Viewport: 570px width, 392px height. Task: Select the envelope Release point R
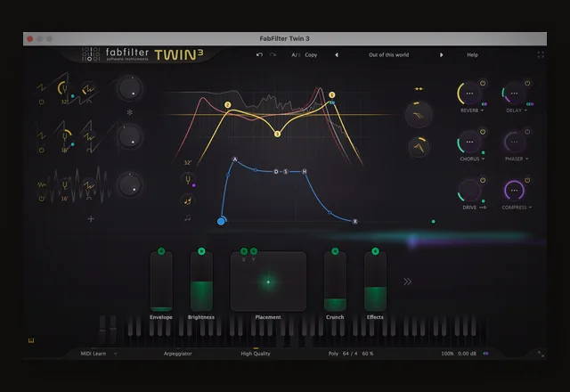pyautogui.click(x=354, y=221)
